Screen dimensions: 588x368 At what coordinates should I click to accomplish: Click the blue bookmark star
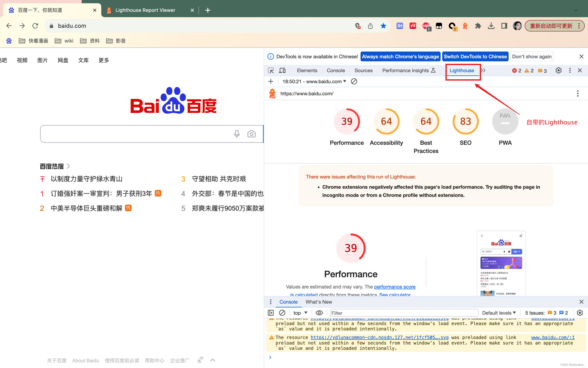click(x=383, y=26)
